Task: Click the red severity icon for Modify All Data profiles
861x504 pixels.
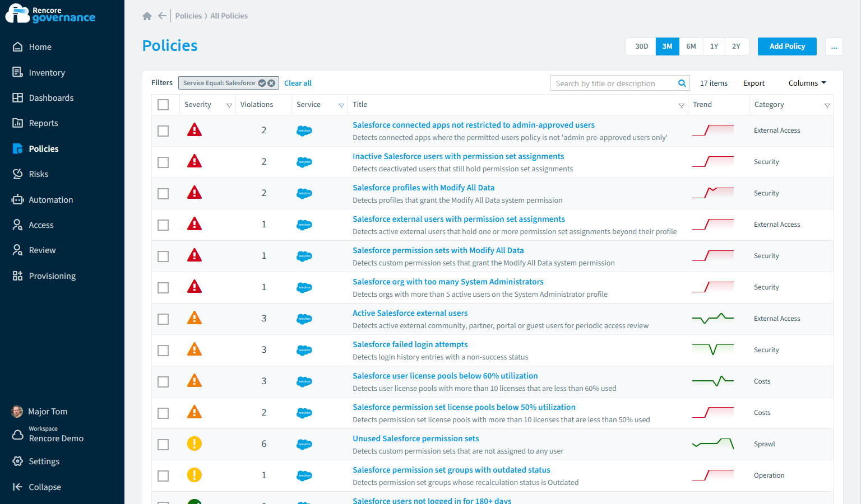Action: pos(195,193)
